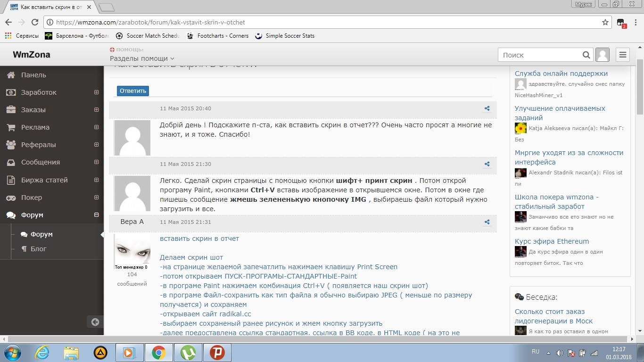Open the hamburger menu in header
The height and width of the screenshot is (362, 644).
coord(623,55)
